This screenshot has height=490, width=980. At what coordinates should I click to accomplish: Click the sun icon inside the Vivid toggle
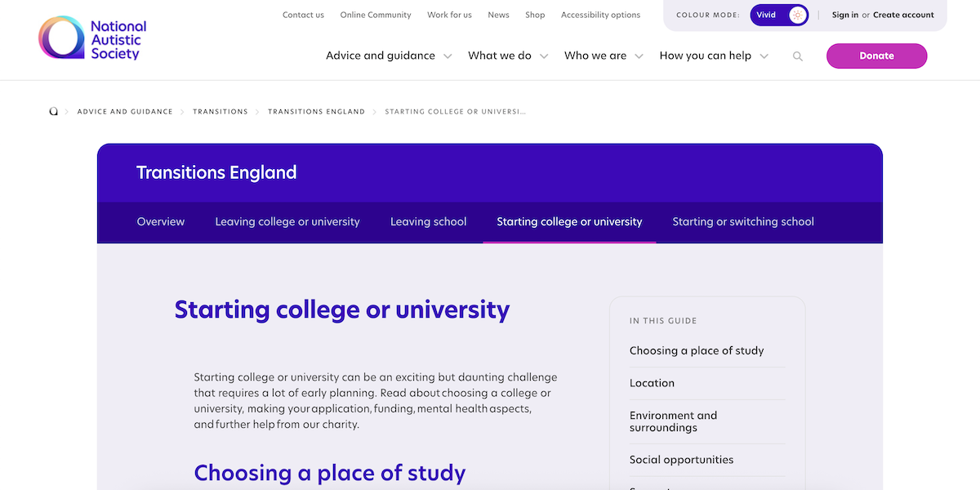click(x=797, y=15)
